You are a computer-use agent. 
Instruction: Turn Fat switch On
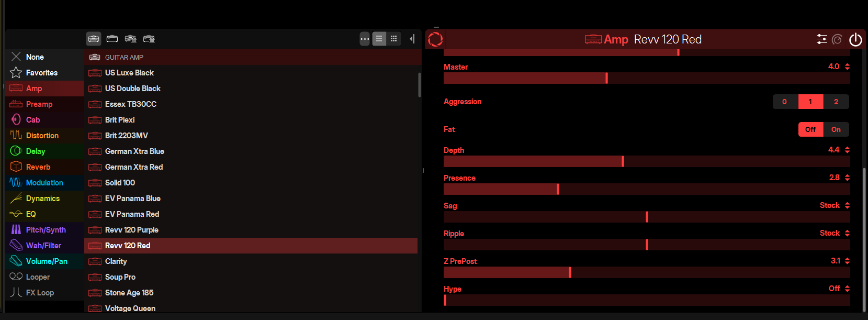[x=836, y=129]
